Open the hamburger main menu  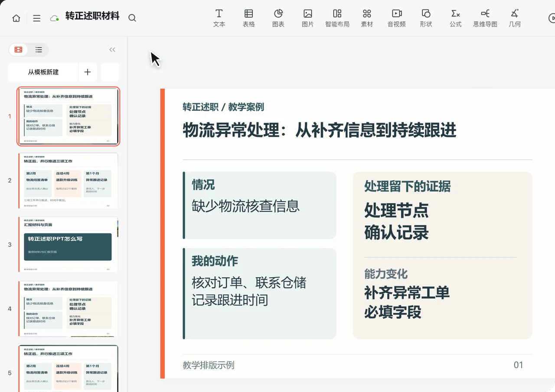point(37,18)
